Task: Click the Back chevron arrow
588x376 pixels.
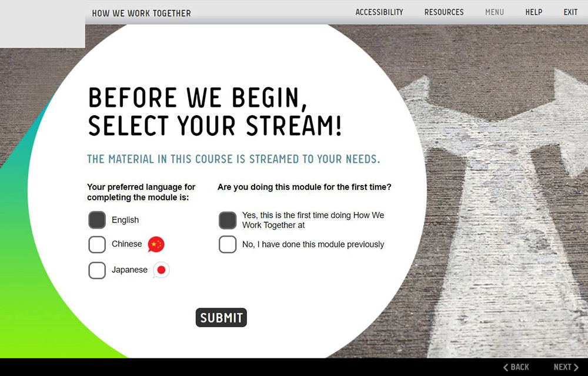Action: click(506, 367)
